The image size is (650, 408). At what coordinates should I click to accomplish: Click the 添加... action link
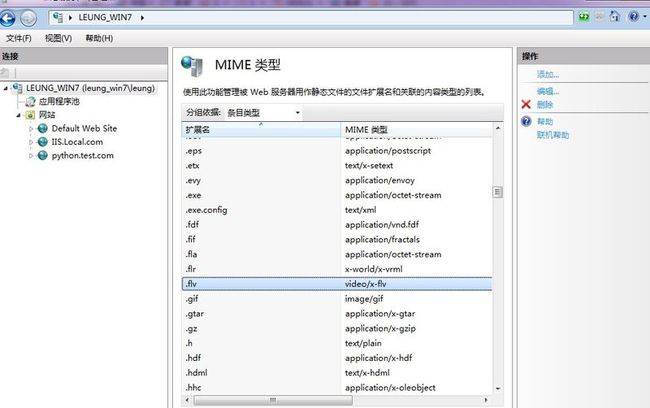tap(548, 74)
